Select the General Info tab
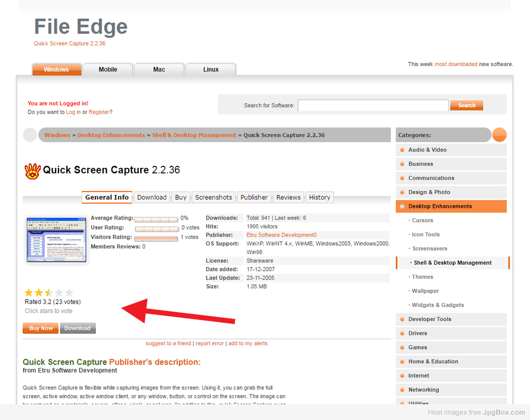 (107, 197)
